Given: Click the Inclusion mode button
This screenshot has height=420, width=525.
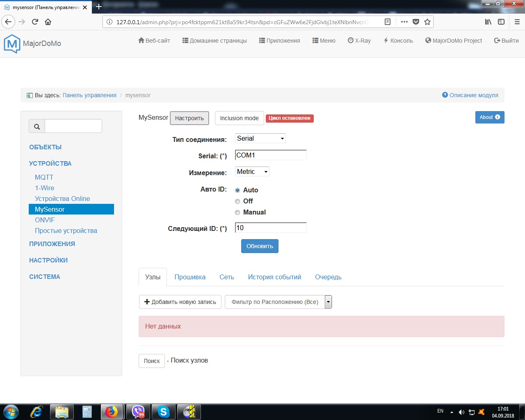Looking at the screenshot, I should [240, 118].
